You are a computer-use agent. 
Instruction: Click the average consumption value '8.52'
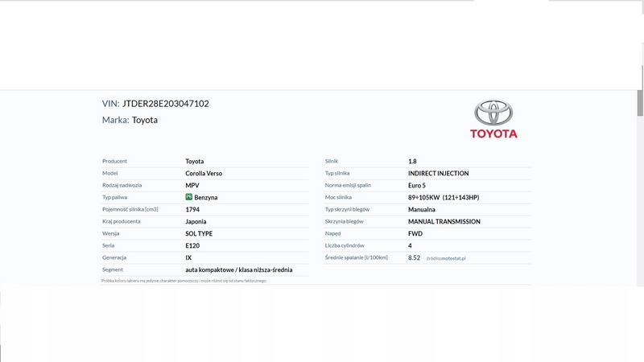(x=414, y=257)
